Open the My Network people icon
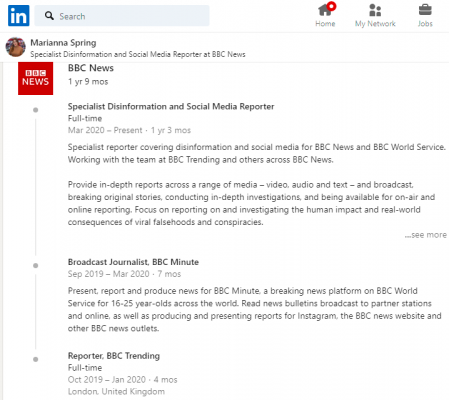 (x=375, y=10)
